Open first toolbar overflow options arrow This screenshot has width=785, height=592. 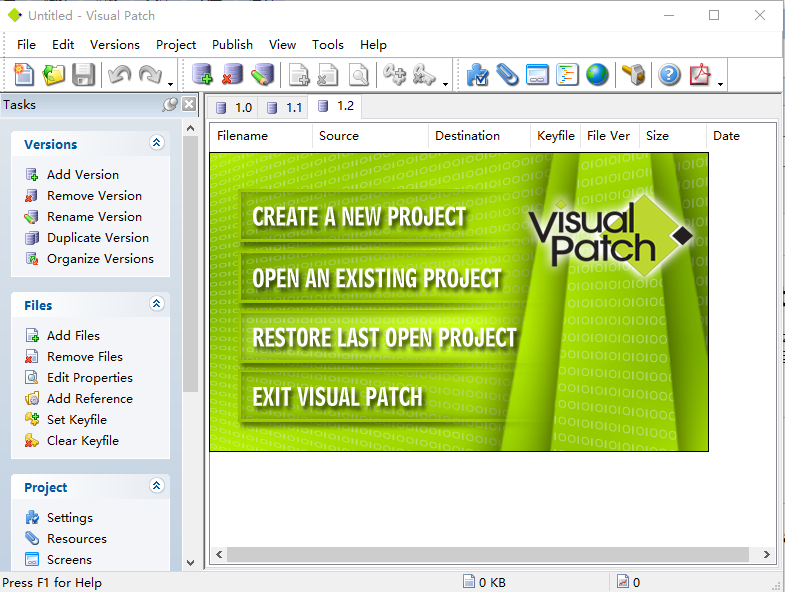pos(171,84)
